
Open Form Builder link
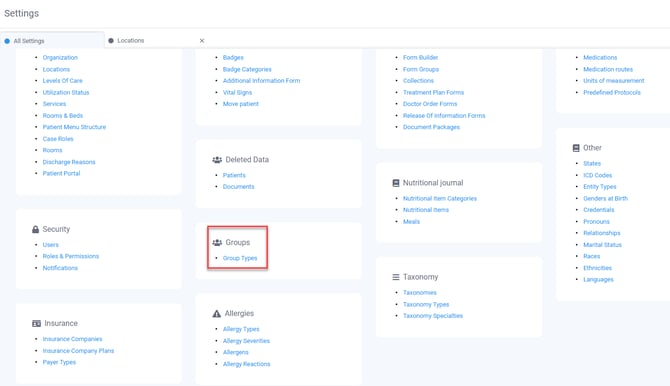point(420,58)
